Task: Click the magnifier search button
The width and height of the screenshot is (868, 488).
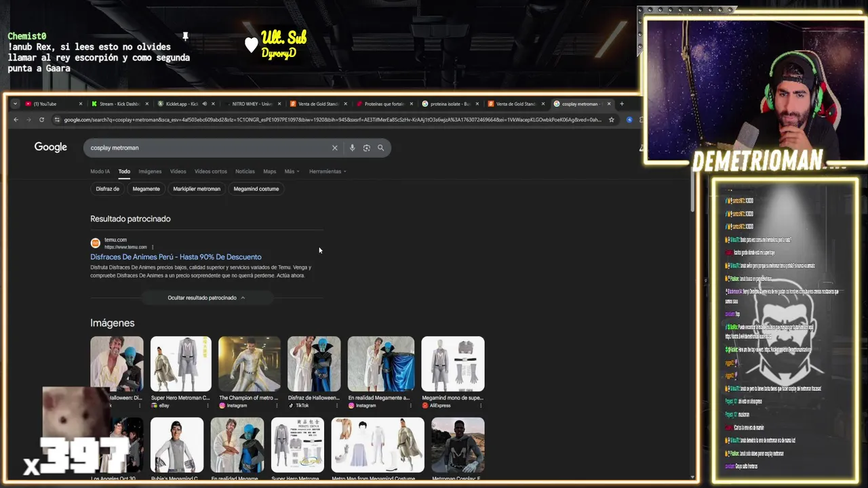Action: tap(380, 148)
